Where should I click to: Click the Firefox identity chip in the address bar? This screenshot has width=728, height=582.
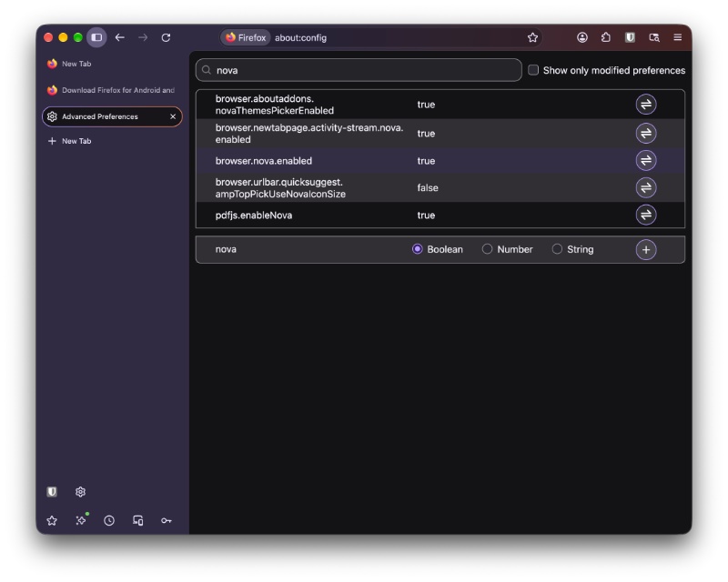[246, 37]
